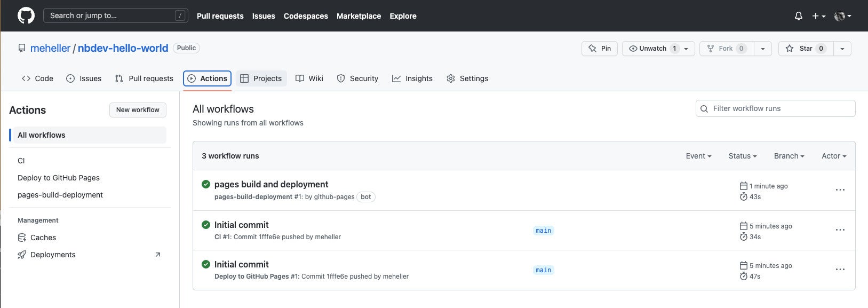This screenshot has width=868, height=308.
Task: Click the external link arrow next to Deployments
Action: pos(158,255)
